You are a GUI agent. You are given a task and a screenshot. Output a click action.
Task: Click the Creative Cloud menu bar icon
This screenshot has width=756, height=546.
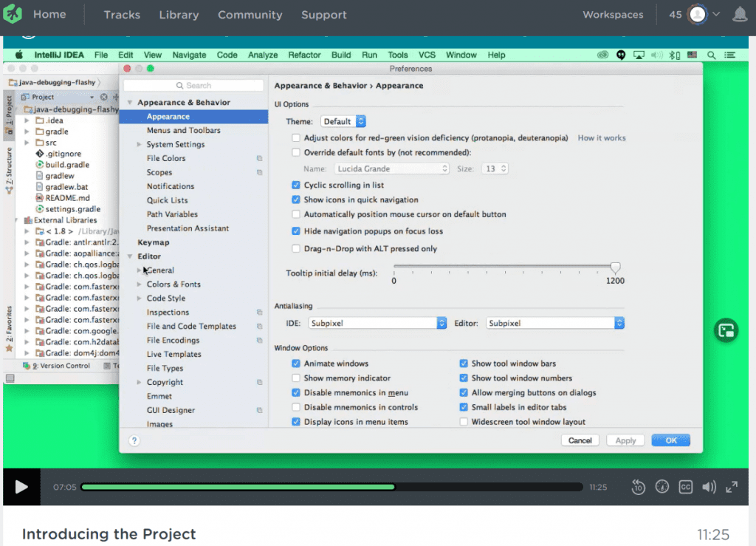coord(602,55)
